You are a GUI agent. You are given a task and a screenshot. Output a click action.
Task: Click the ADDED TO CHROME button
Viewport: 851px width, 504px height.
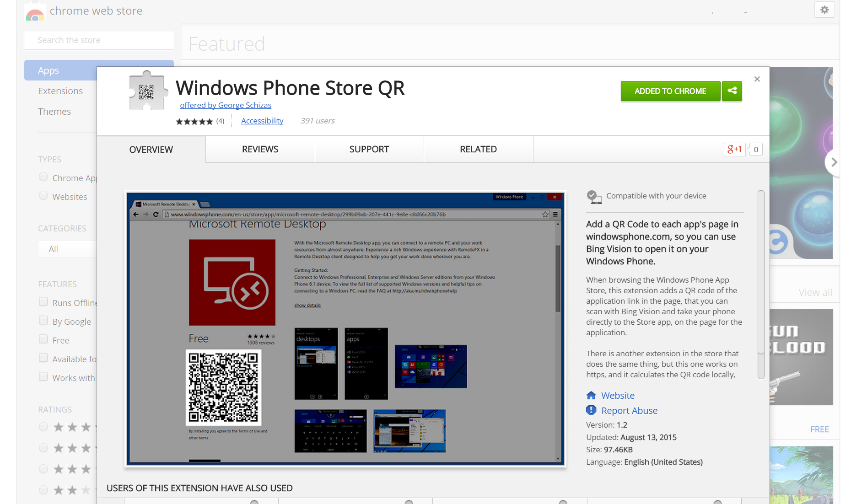pyautogui.click(x=670, y=91)
